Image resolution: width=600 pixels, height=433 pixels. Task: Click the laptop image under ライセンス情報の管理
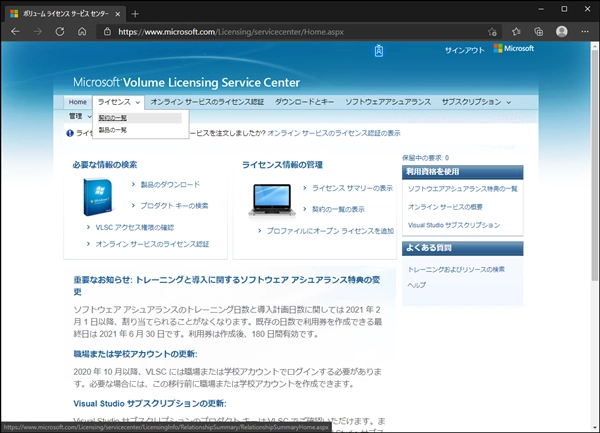(272, 200)
